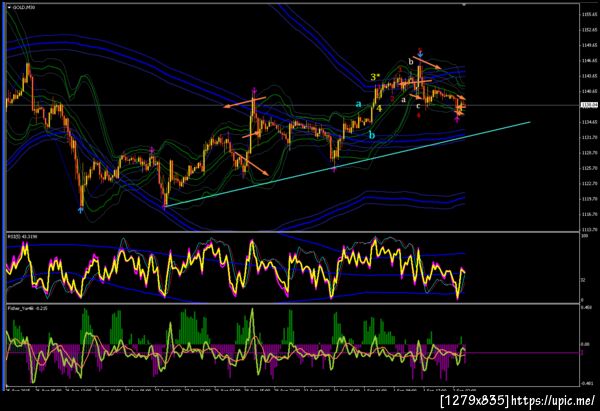This screenshot has width=600, height=411.
Task: Click the 1113.70 price scale label
Action: click(x=590, y=230)
